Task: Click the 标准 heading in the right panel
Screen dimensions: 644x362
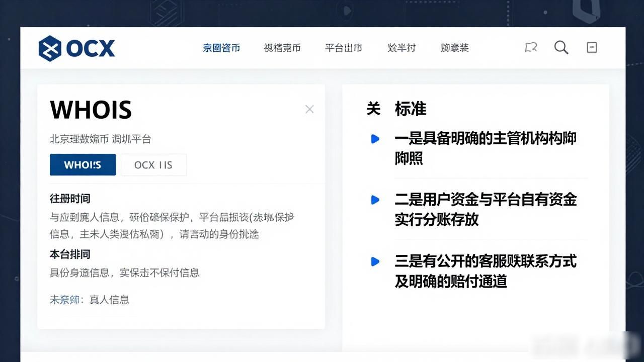Action: pyautogui.click(x=411, y=109)
